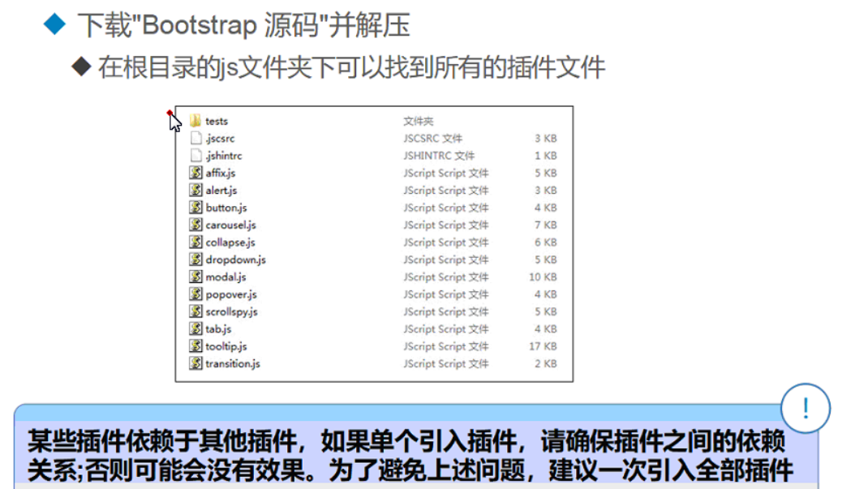Select the tests folder icon

196,121
